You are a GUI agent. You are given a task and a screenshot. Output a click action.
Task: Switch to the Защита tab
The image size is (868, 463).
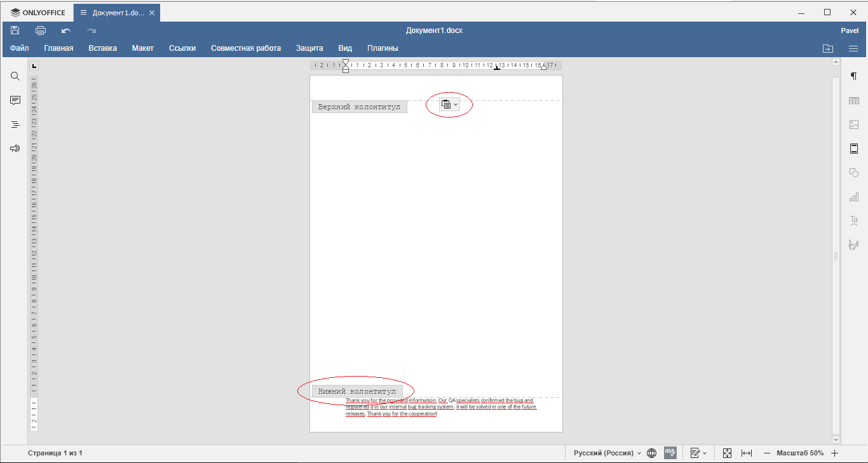pyautogui.click(x=309, y=48)
